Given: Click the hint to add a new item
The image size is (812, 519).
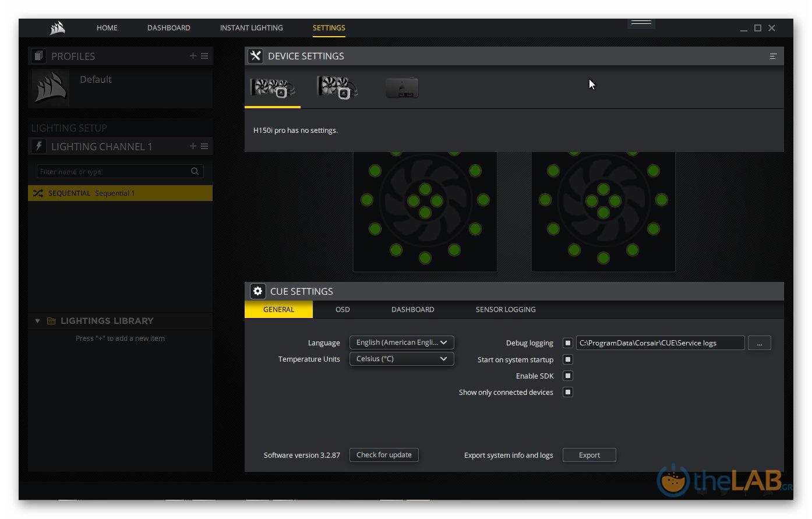Looking at the screenshot, I should pyautogui.click(x=120, y=338).
